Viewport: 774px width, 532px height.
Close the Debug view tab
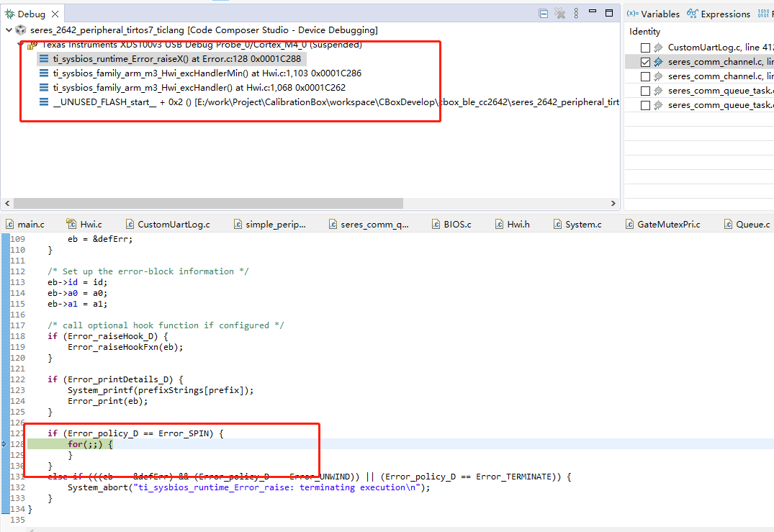[x=55, y=14]
